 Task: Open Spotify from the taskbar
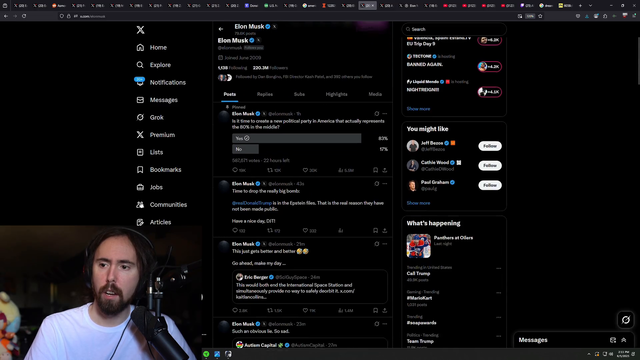coord(206,354)
